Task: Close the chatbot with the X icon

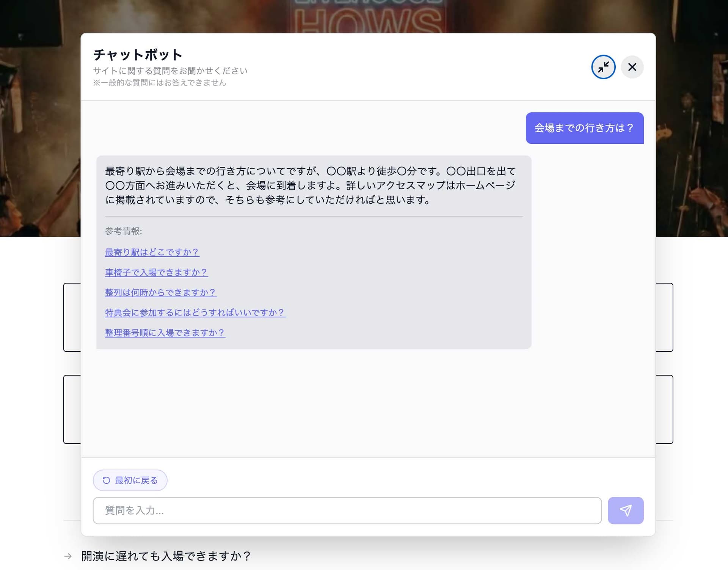Action: point(632,67)
